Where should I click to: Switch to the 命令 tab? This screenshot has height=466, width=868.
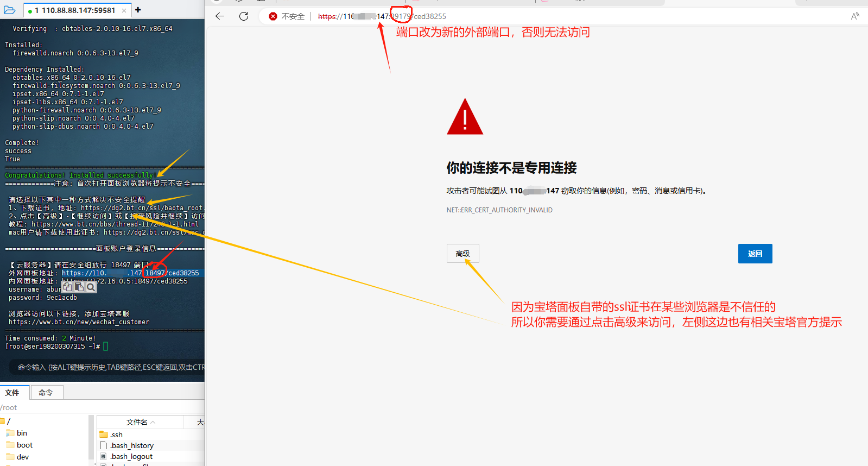point(46,393)
